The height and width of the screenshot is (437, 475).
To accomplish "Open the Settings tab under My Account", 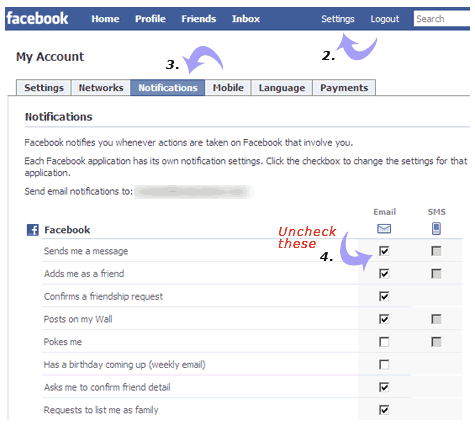I will point(44,88).
